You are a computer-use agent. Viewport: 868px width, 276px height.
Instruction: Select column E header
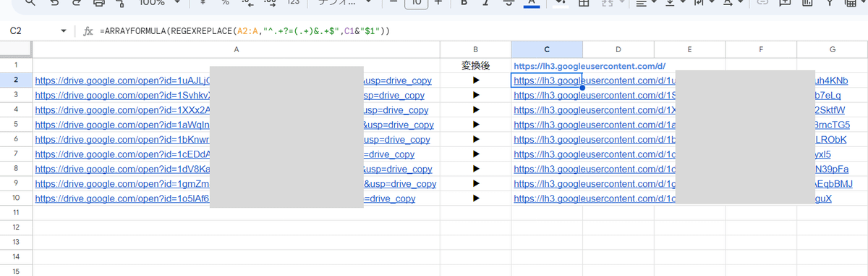pos(690,49)
